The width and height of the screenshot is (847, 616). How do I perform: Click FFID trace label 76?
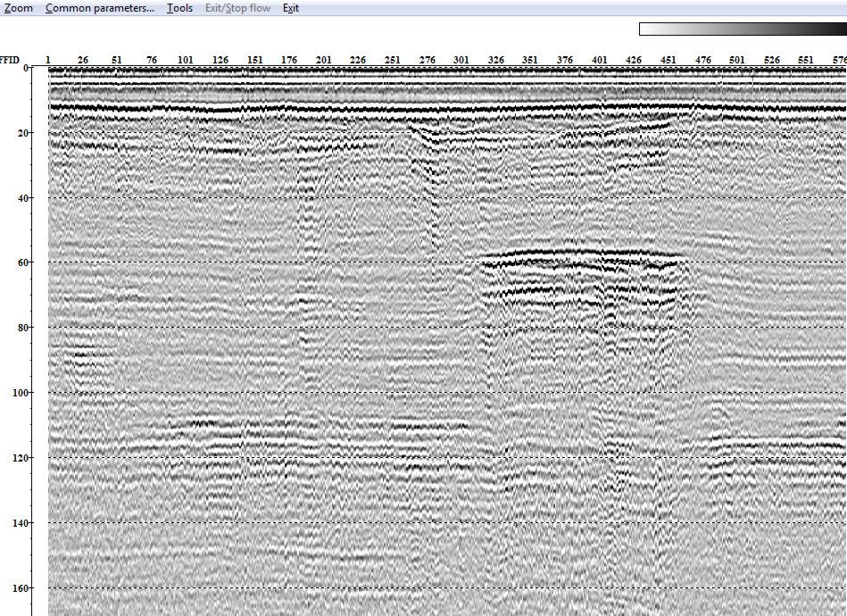152,60
